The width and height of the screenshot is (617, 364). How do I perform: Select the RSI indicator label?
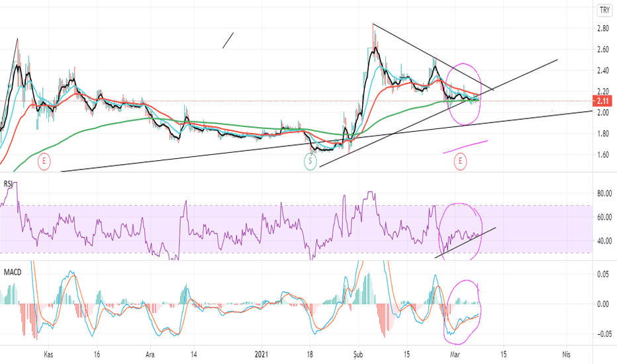[x=8, y=184]
